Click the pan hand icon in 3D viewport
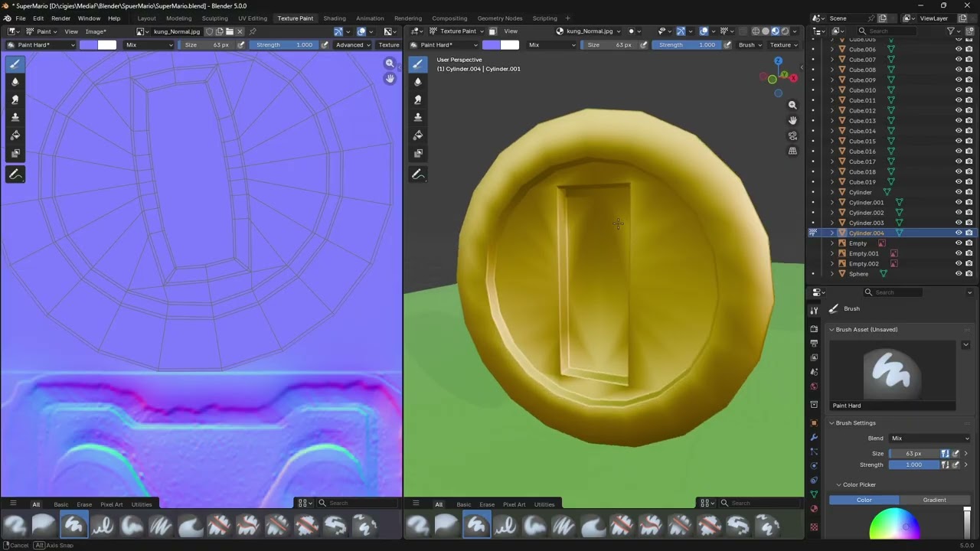980x551 pixels. click(792, 120)
